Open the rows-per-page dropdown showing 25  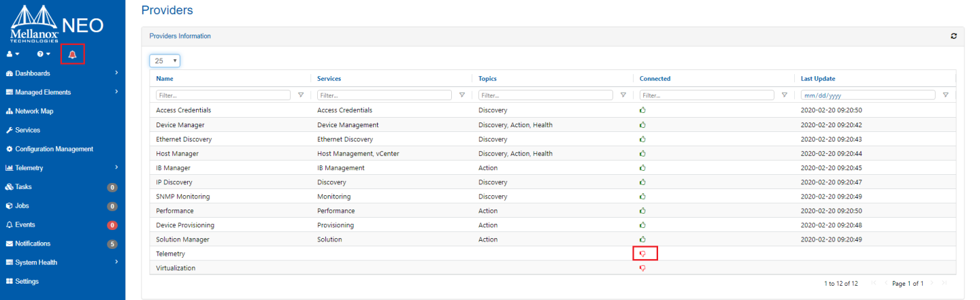tap(165, 61)
